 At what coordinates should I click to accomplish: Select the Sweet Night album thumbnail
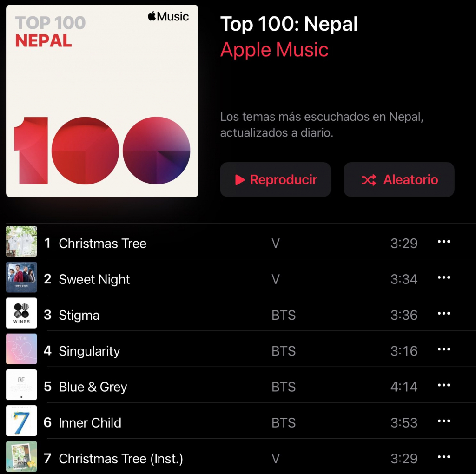[x=21, y=277]
